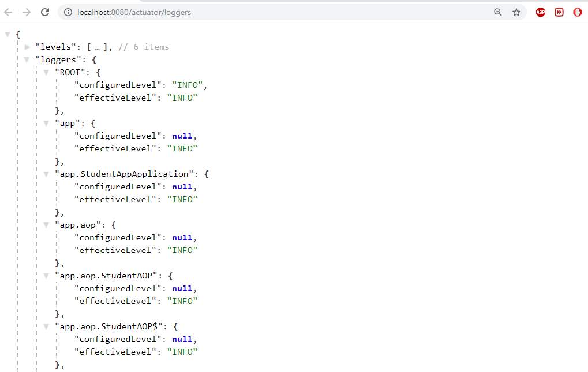The height and width of the screenshot is (372, 588).
Task: Click the browser back arrow
Action: click(x=8, y=12)
